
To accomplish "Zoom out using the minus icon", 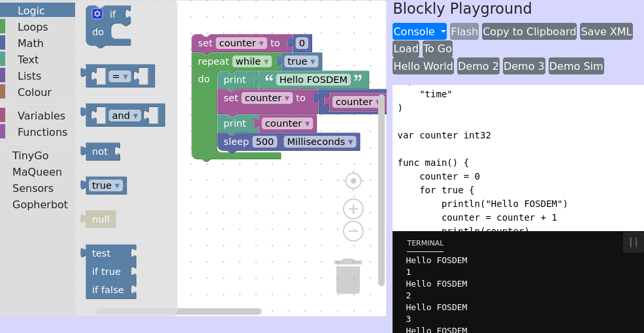I will click(x=353, y=230).
